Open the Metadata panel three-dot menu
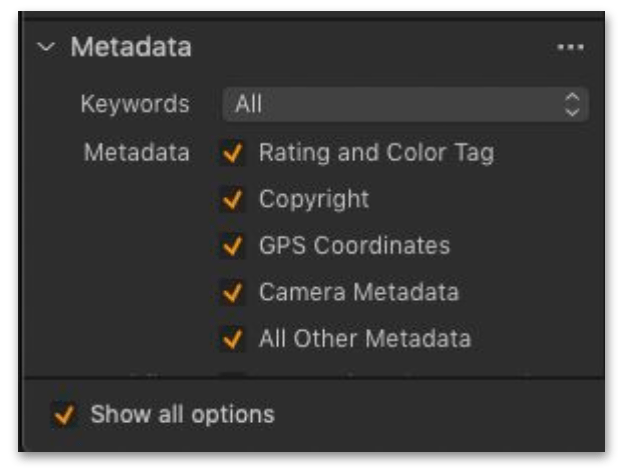This screenshot has width=626, height=468. pos(570,48)
